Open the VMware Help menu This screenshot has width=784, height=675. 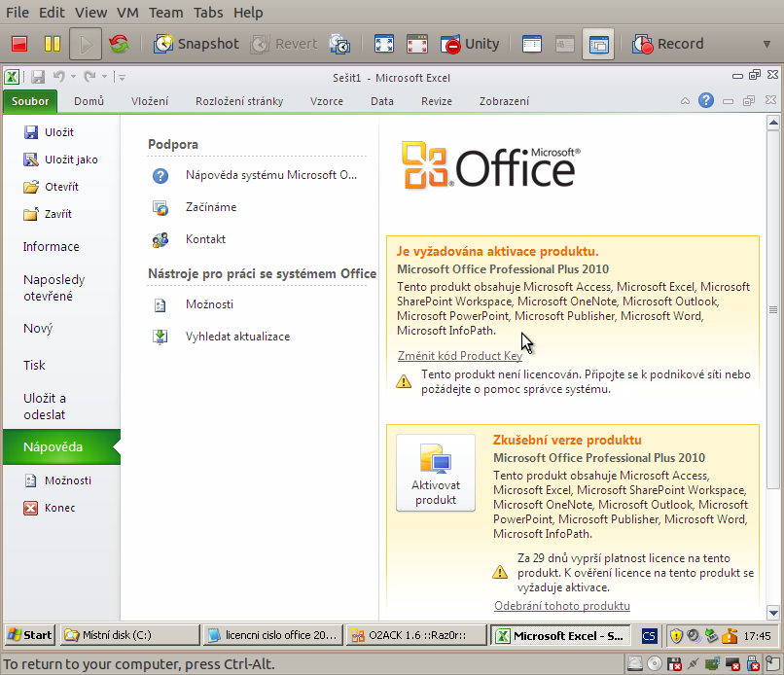[248, 13]
